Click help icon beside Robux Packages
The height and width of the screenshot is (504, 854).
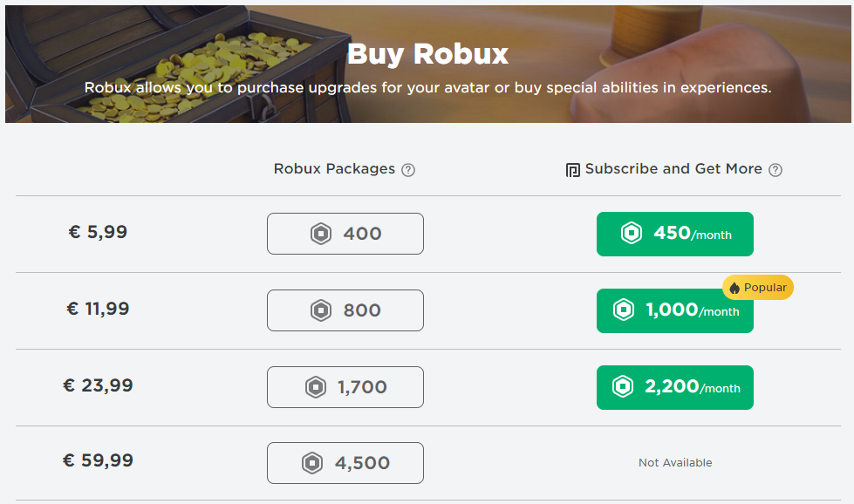(408, 170)
